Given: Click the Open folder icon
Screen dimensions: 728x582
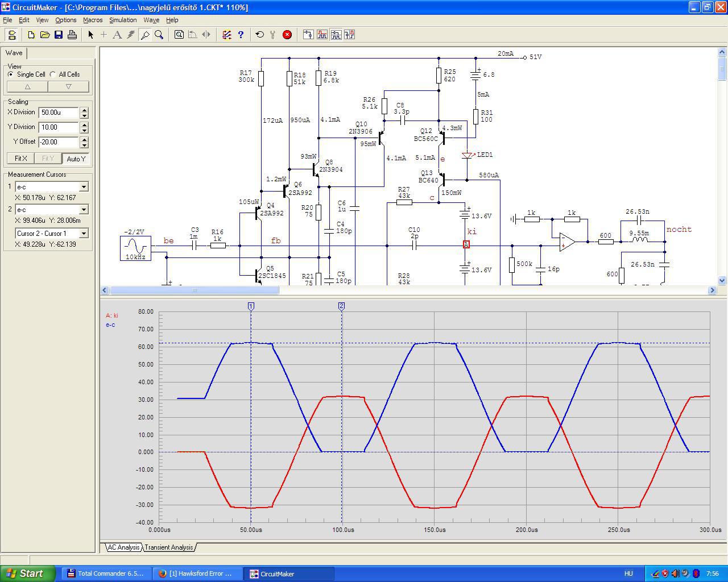Looking at the screenshot, I should point(45,35).
